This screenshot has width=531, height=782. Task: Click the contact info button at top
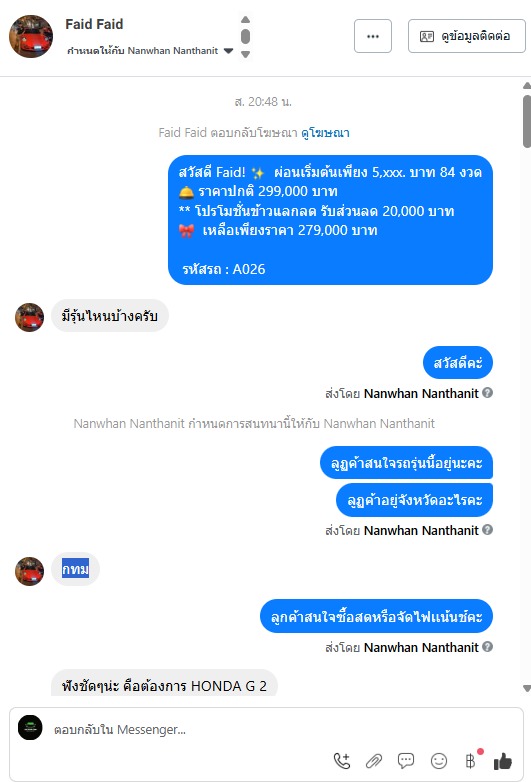tap(467, 36)
